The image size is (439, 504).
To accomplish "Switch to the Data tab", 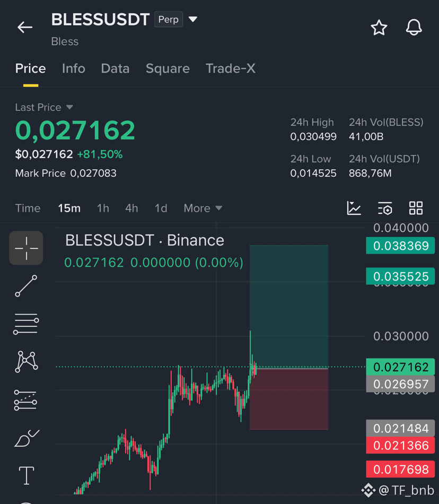I will click(115, 68).
